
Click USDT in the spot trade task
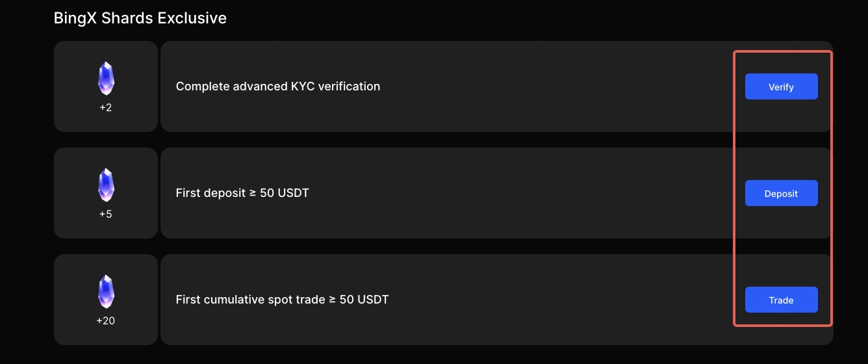[373, 300]
